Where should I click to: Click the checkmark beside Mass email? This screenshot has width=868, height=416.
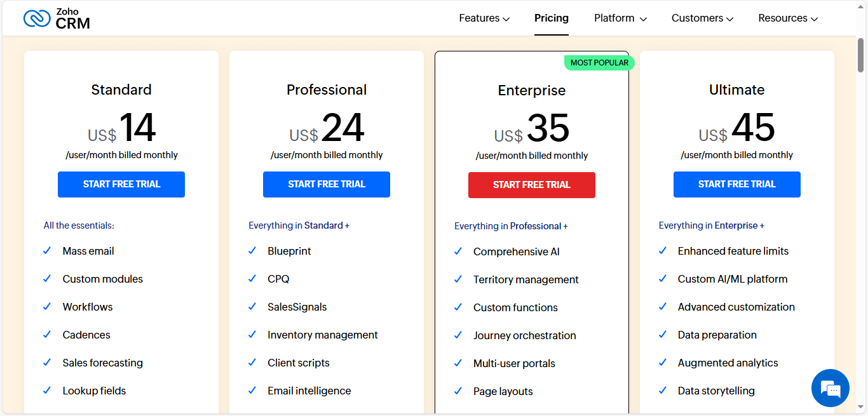pos(47,251)
